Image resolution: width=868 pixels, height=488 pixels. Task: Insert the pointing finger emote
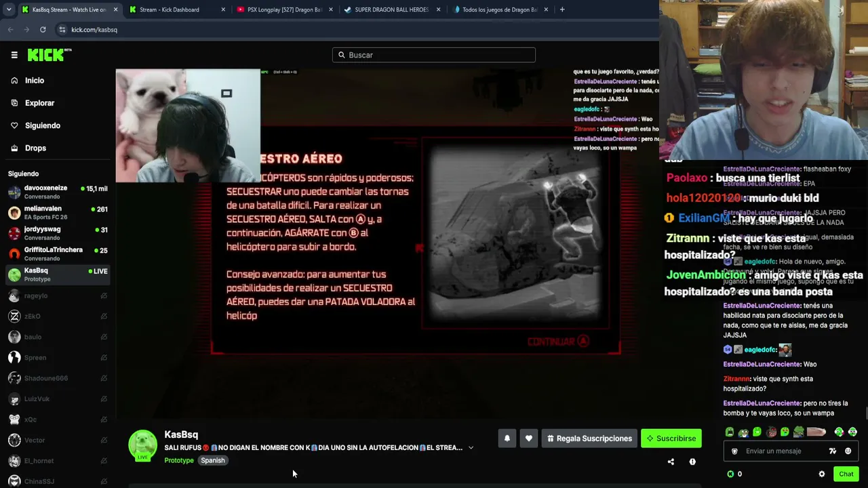(x=816, y=432)
